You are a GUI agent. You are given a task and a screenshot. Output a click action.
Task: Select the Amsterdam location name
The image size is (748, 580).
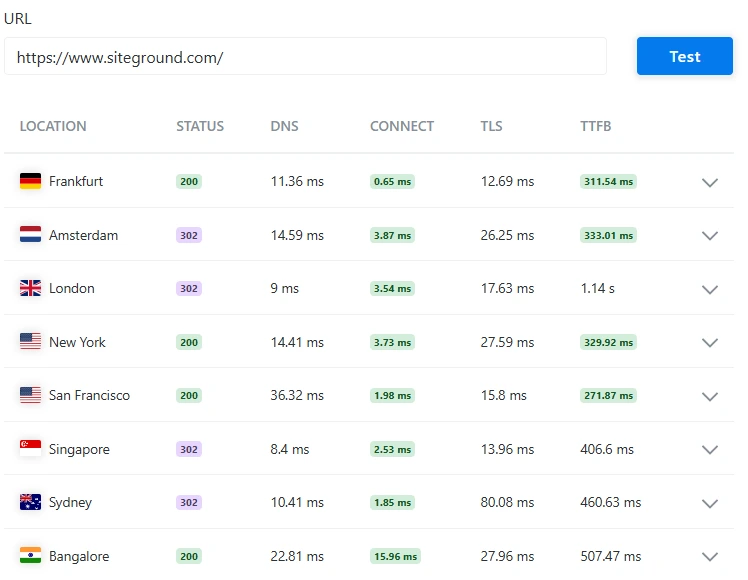83,235
